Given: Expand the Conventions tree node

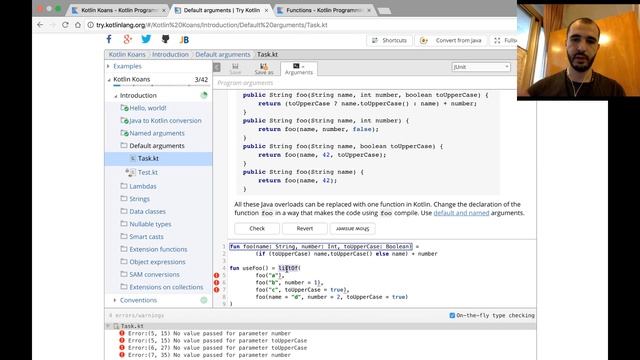Looking at the screenshot, I should coord(115,300).
